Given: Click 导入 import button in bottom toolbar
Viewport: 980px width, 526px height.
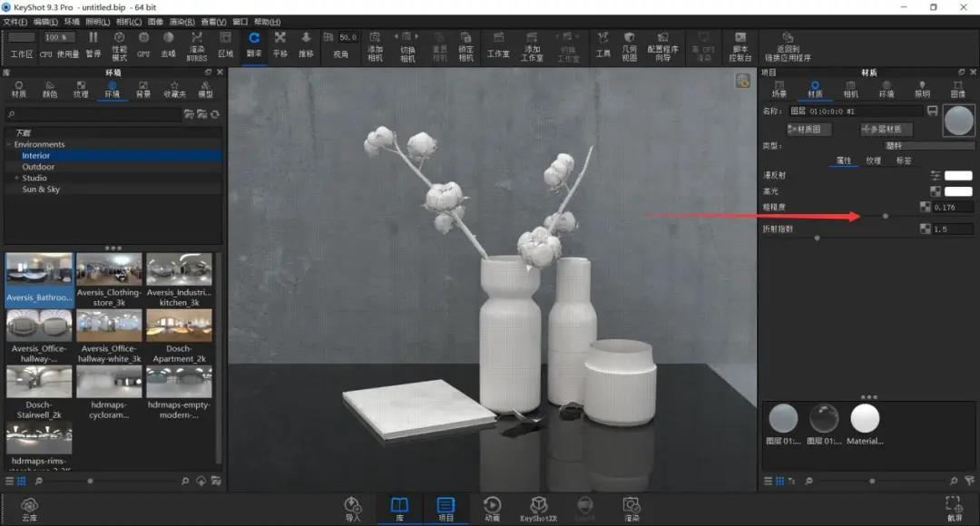Looking at the screenshot, I should (352, 509).
